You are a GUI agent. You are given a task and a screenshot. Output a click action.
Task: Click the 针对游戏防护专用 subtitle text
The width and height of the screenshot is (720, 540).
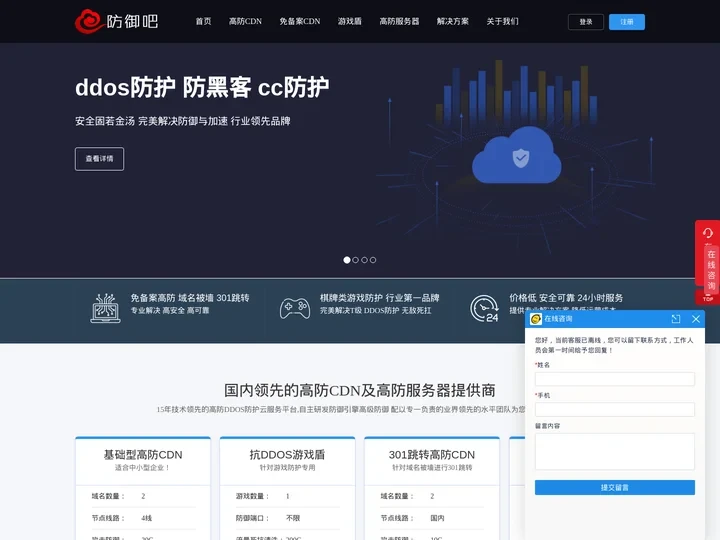click(x=287, y=467)
